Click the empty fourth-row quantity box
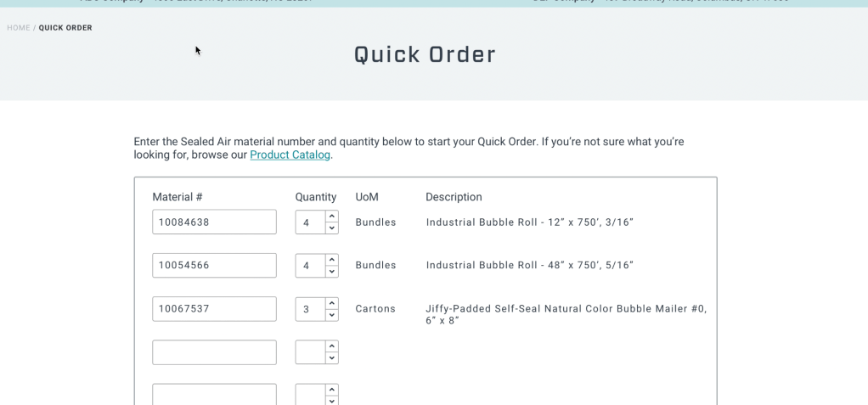 310,352
